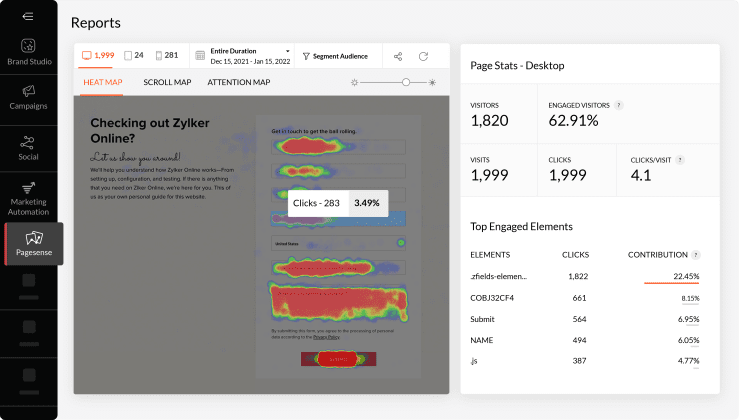Open Campaigns from the sidebar
The image size is (739, 420).
click(28, 98)
